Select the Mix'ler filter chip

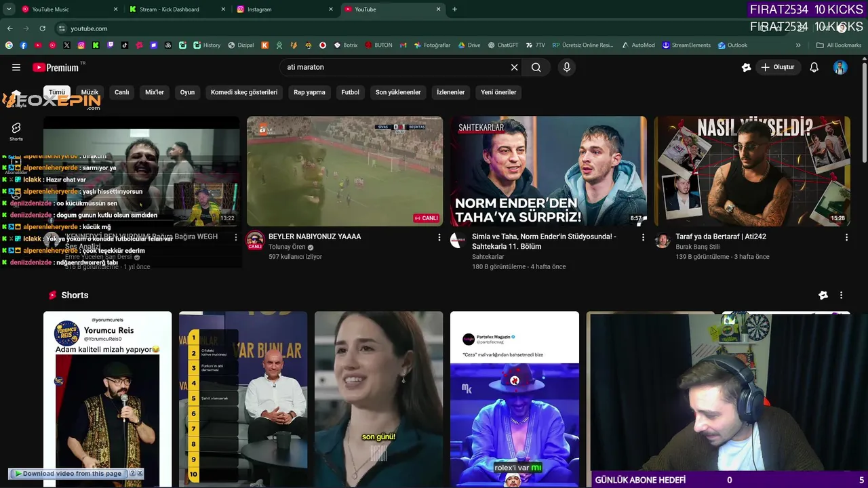tap(155, 92)
